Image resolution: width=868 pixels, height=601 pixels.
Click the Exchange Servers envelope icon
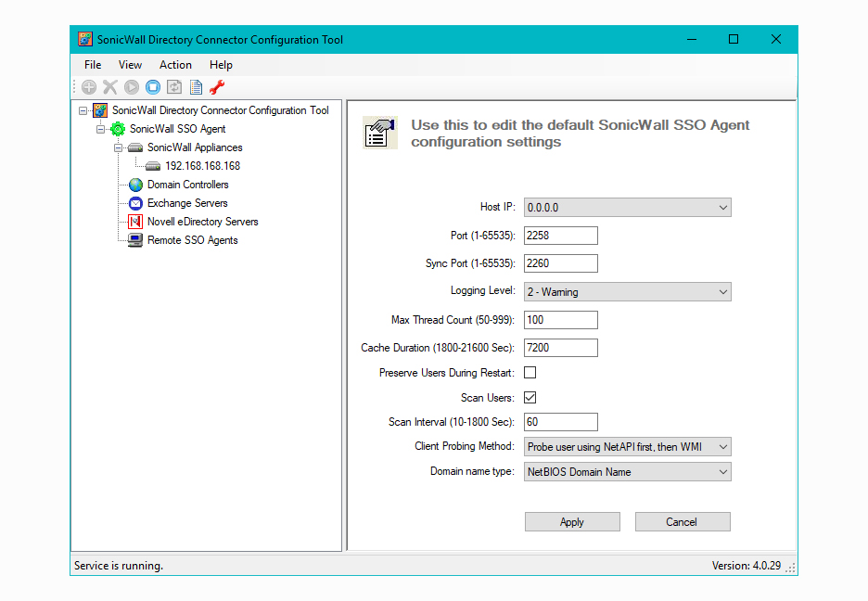coord(135,203)
